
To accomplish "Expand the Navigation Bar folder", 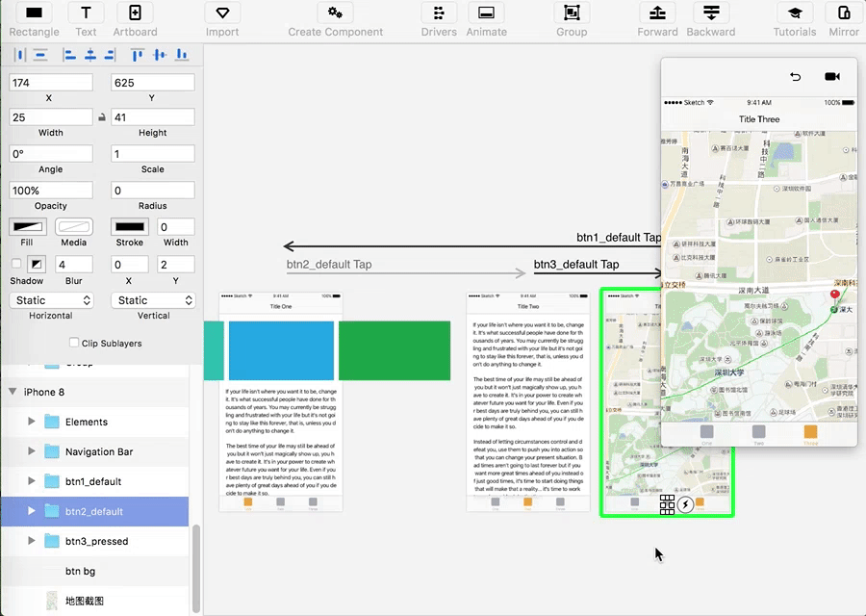I will [32, 451].
